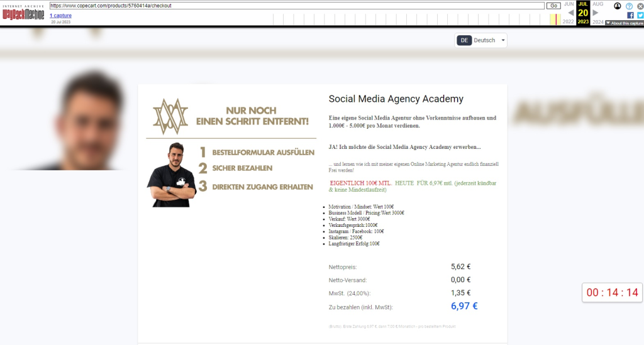Click the gold star logo graphic
The height and width of the screenshot is (345, 644).
(170, 116)
